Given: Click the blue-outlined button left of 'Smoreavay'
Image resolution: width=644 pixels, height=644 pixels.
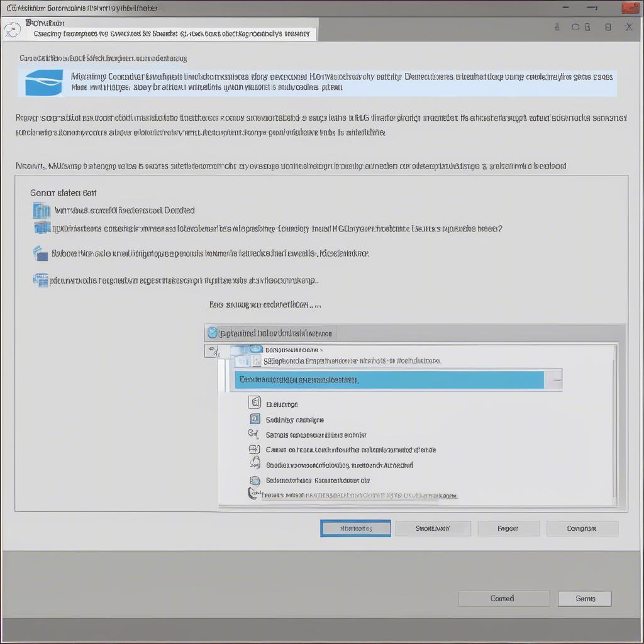Looking at the screenshot, I should coord(356,528).
